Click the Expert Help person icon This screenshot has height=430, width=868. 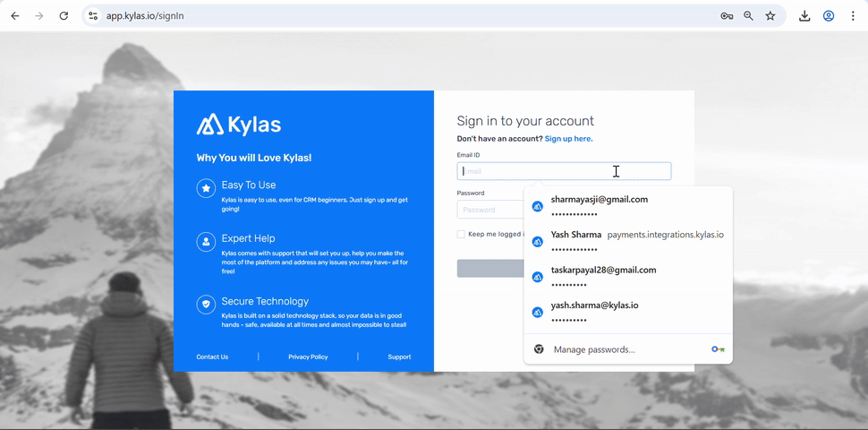(x=206, y=242)
